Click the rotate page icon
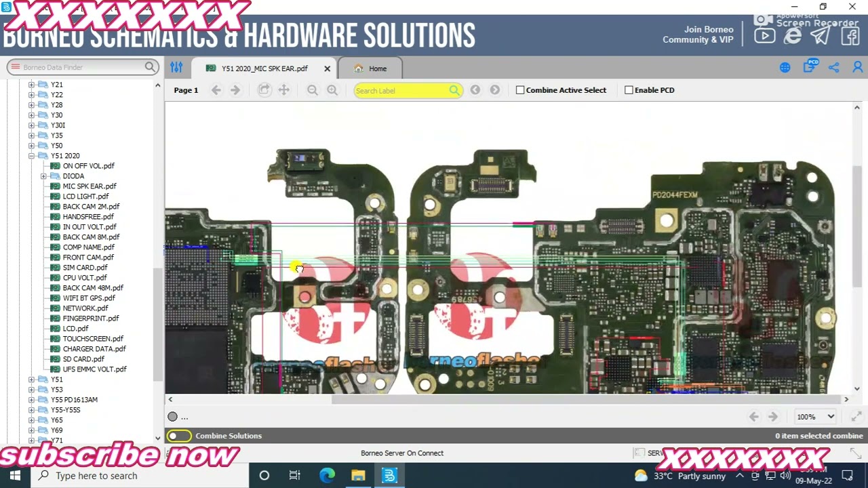Image resolution: width=868 pixels, height=488 pixels. pyautogui.click(x=264, y=90)
